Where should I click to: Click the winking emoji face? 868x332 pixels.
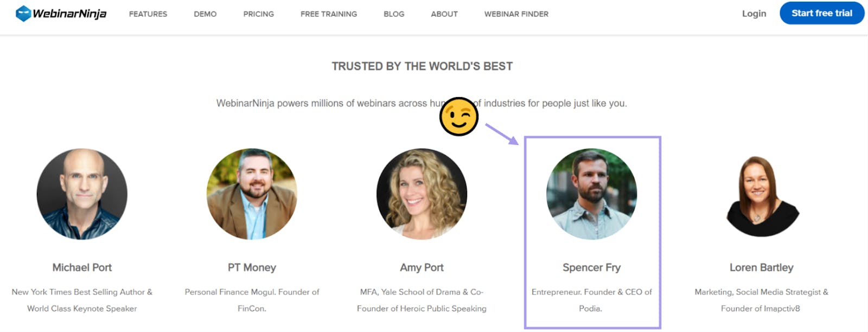point(459,117)
